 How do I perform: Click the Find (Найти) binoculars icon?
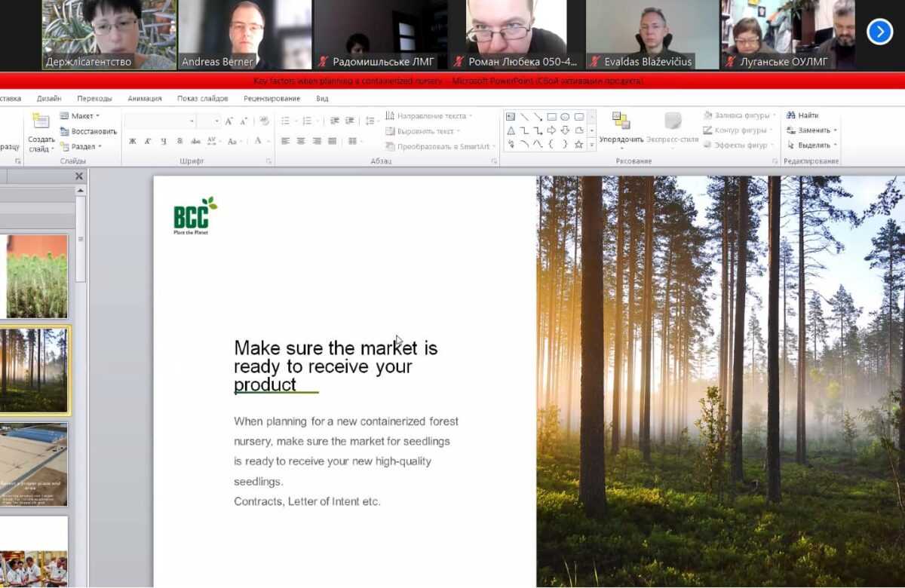pyautogui.click(x=791, y=115)
